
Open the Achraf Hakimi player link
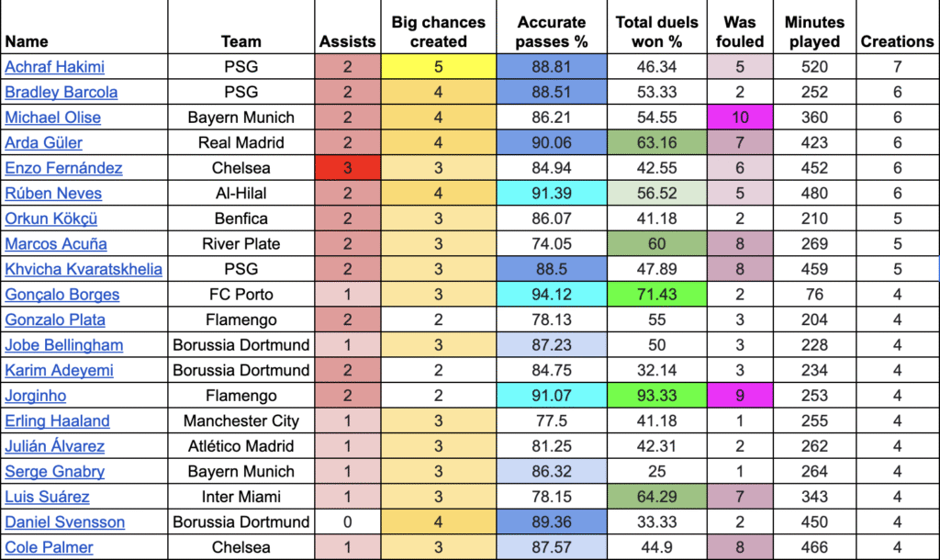coord(54,66)
